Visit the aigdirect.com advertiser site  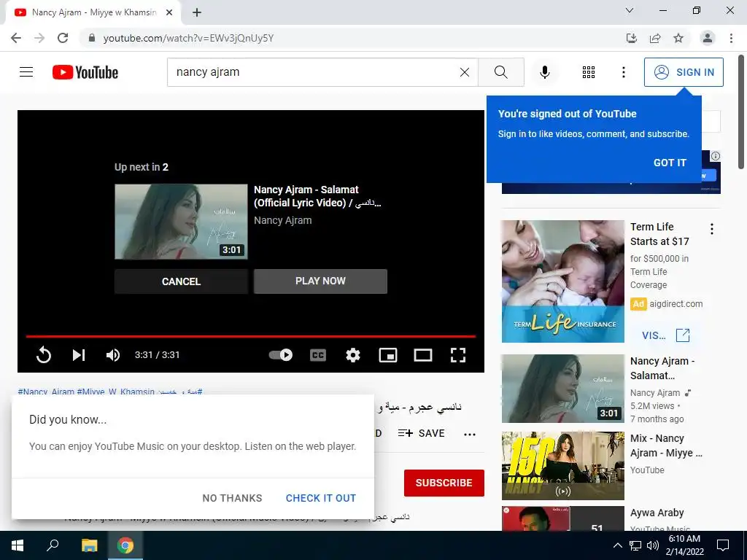pos(665,335)
